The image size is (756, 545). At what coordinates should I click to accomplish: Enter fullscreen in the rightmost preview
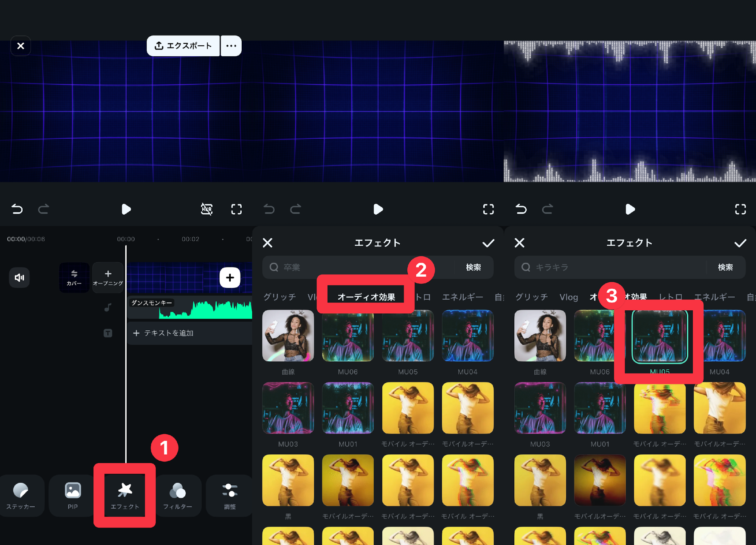tap(740, 209)
